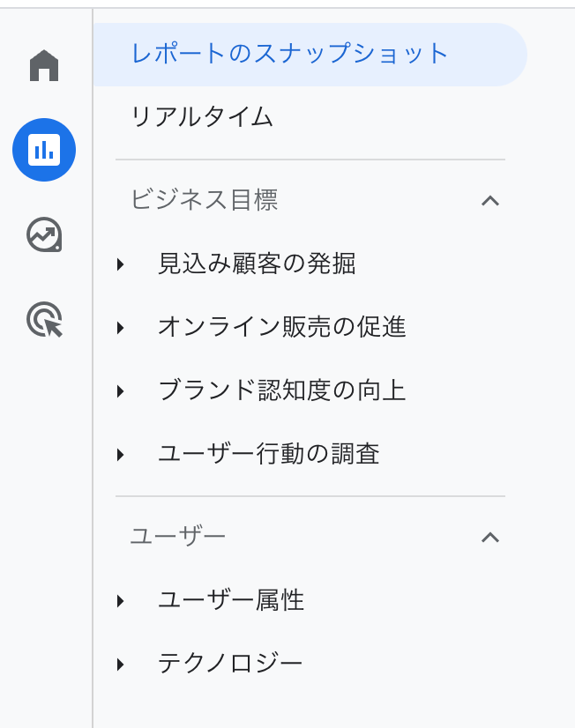Open the ユーザー属性 report group
The height and width of the screenshot is (728, 575).
[x=231, y=600]
